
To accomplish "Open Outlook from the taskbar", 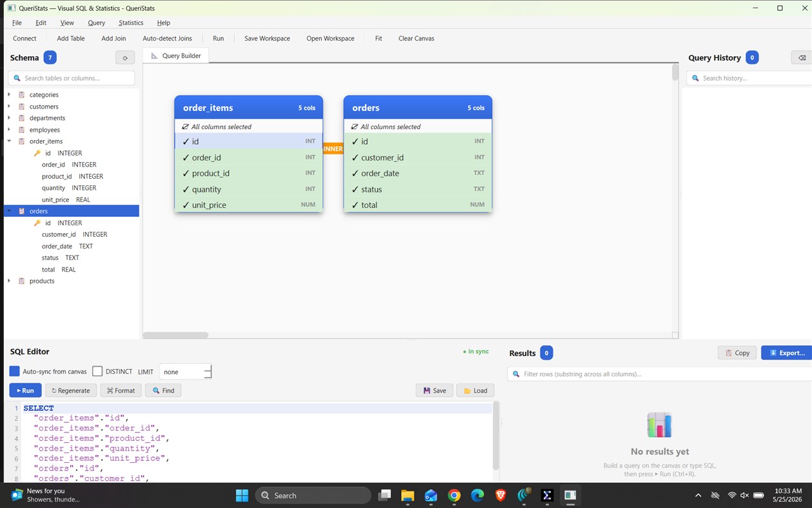I will click(x=431, y=495).
